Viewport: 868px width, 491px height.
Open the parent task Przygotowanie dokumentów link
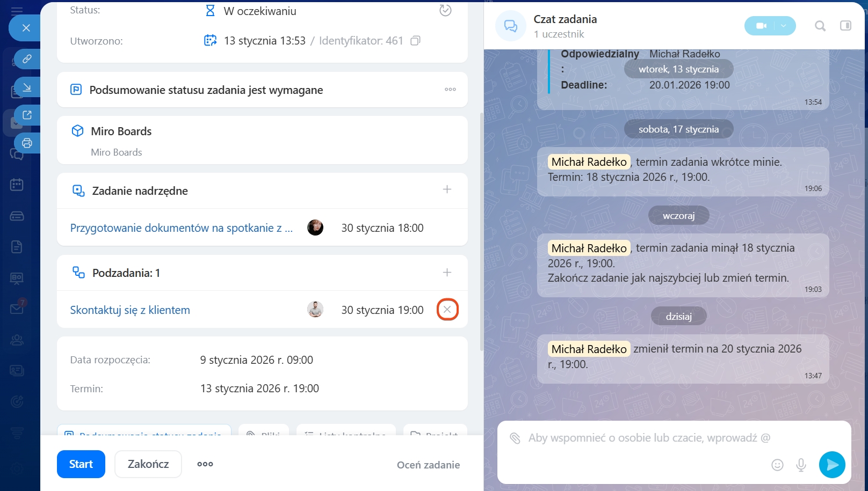[182, 228]
